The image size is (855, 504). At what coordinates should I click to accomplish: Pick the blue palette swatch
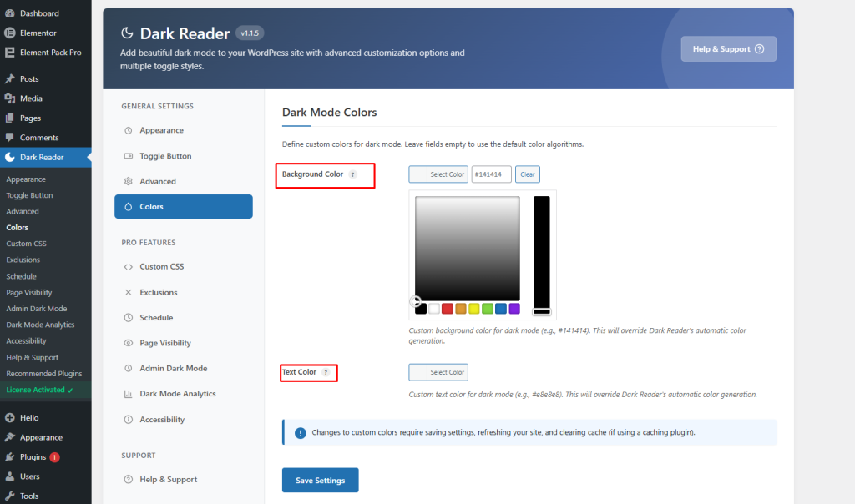(501, 309)
